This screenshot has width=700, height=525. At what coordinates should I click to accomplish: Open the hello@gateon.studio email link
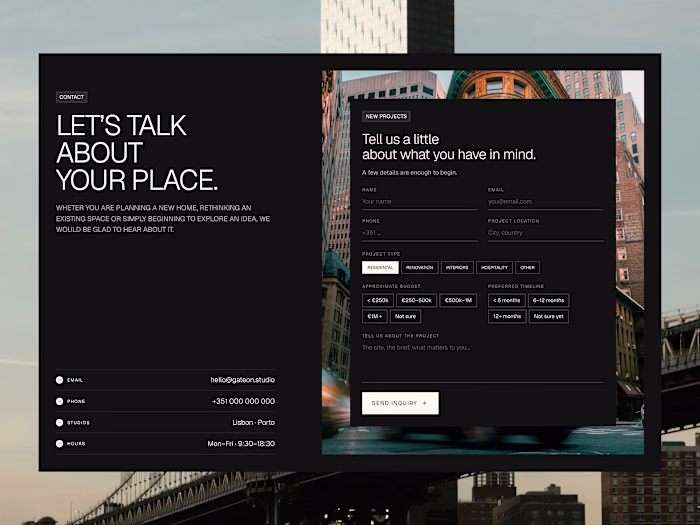tap(243, 380)
